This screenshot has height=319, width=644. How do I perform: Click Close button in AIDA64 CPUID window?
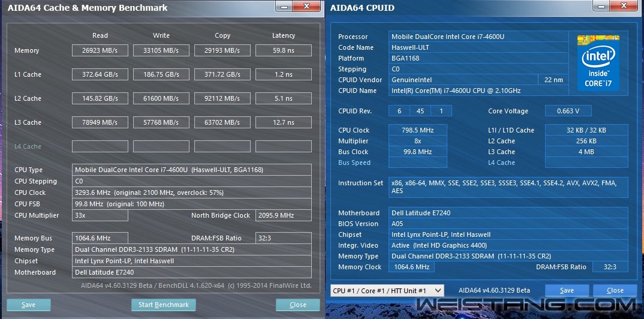pos(615,290)
